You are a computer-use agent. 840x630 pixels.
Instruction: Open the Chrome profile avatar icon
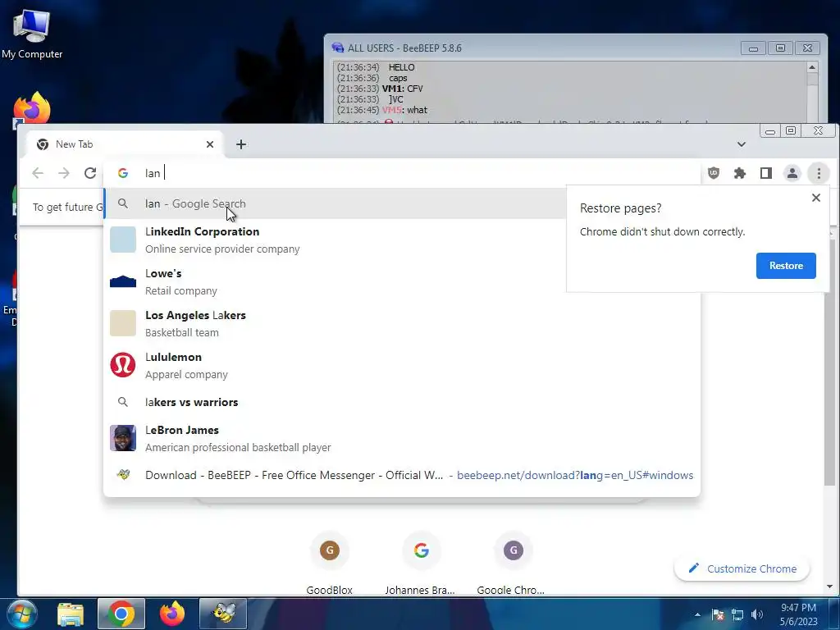(x=792, y=173)
